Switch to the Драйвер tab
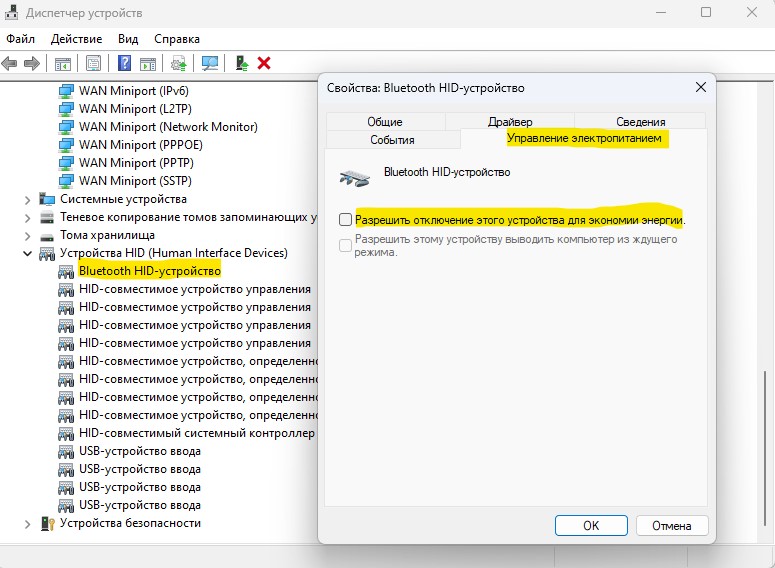775x568 pixels. [x=510, y=122]
